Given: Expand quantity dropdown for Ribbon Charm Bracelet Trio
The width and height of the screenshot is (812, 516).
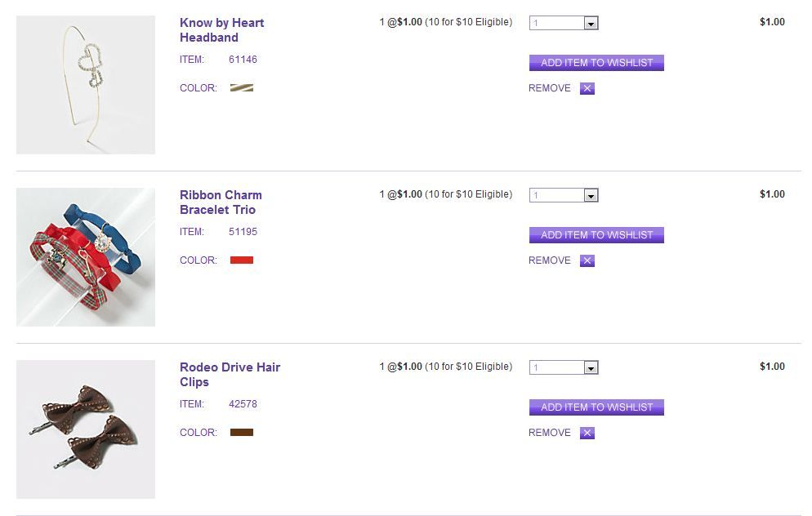Looking at the screenshot, I should [x=564, y=196].
